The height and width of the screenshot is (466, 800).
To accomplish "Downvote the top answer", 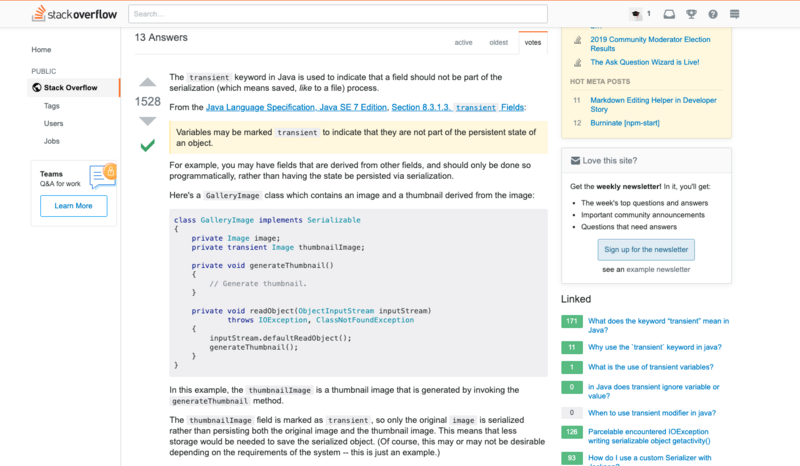I will pos(147,121).
